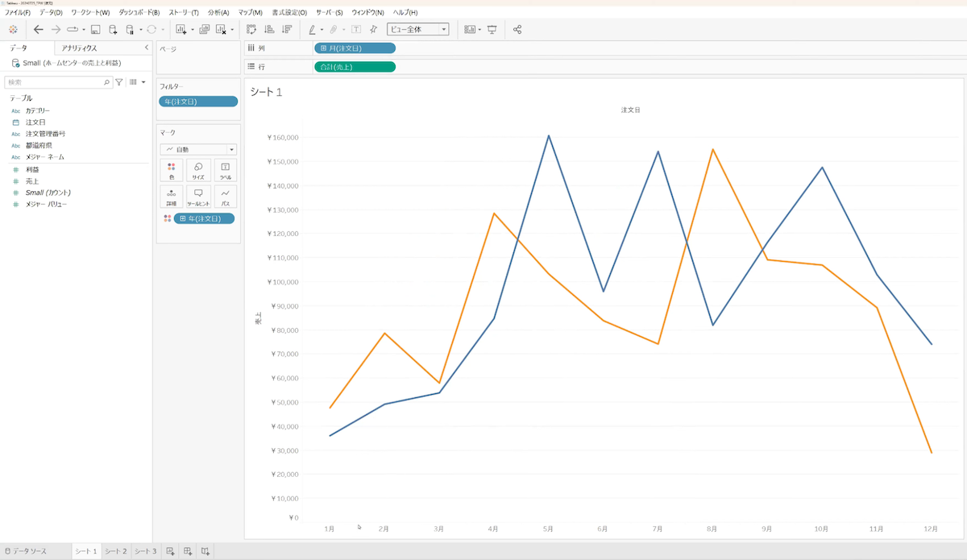
Task: Open the Color (色) mark card
Action: pyautogui.click(x=171, y=170)
